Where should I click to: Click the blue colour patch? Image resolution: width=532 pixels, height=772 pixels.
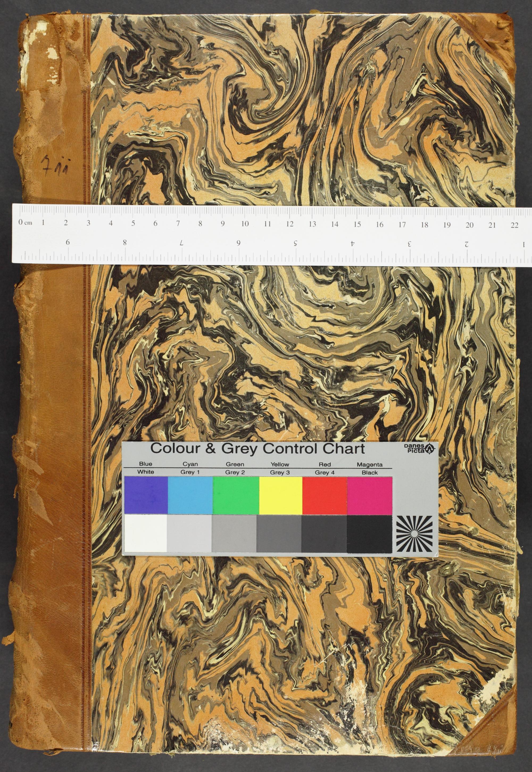[x=146, y=495]
